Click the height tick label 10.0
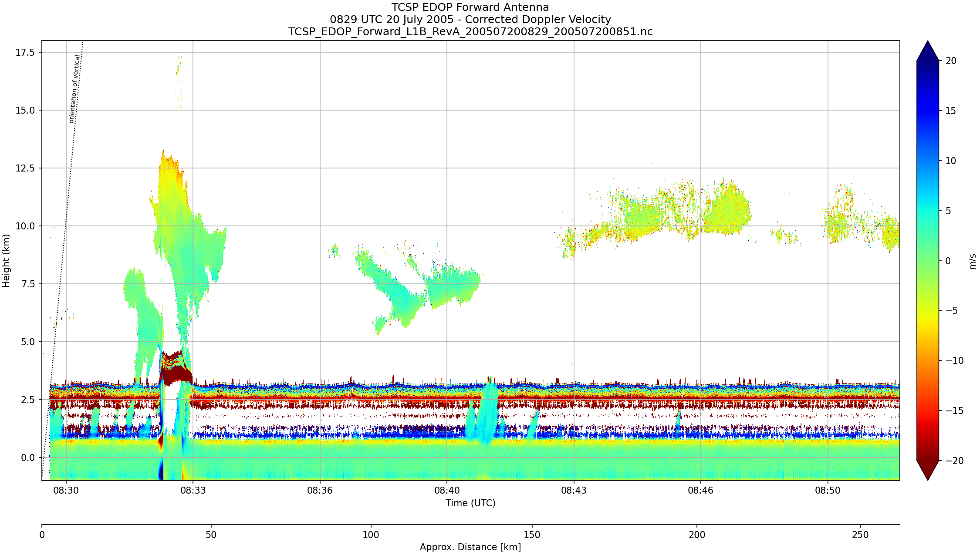Image resolution: width=980 pixels, height=555 pixels. pyautogui.click(x=25, y=226)
